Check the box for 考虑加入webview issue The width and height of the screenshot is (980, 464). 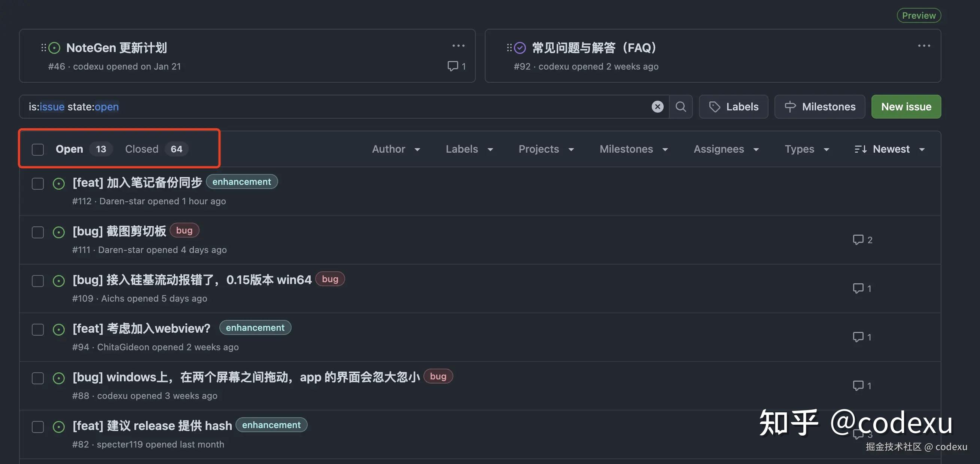[x=38, y=330]
